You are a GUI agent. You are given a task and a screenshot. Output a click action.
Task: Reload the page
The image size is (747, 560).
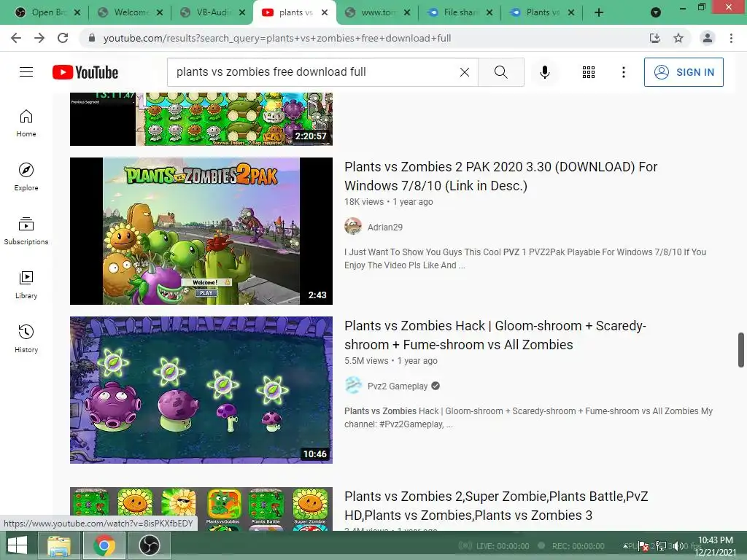click(63, 38)
